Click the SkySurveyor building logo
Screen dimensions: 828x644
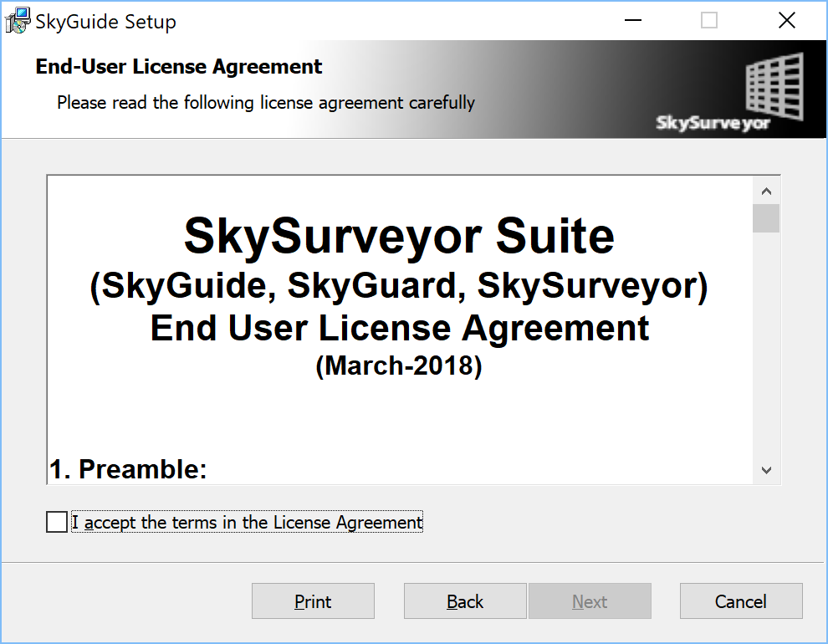774,86
